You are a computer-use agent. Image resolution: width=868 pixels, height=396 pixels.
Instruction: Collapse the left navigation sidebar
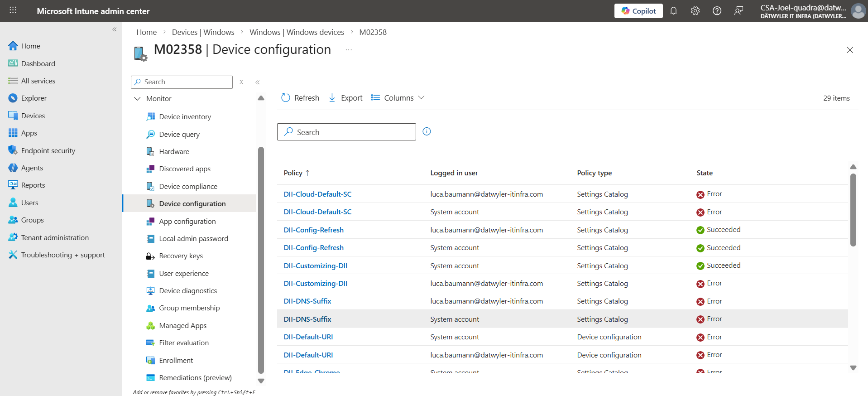[x=115, y=29]
